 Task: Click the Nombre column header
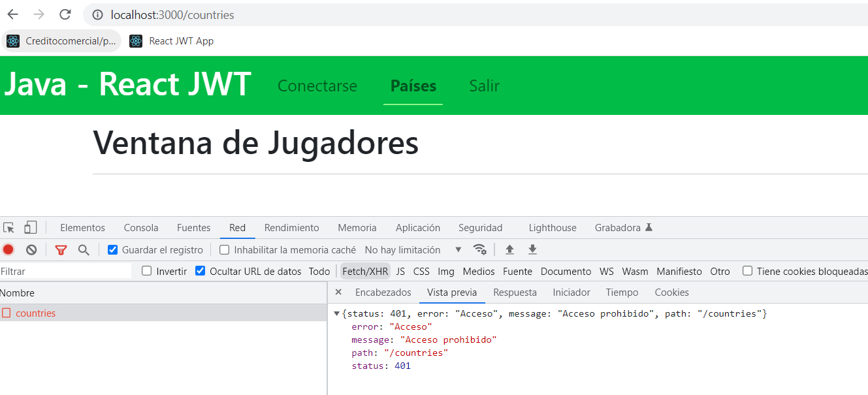pyautogui.click(x=163, y=293)
